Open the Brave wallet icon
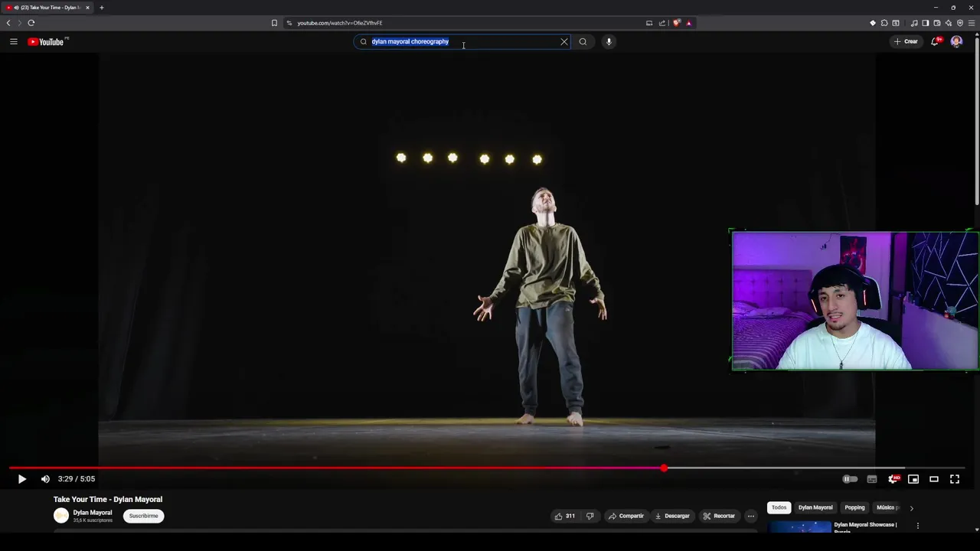 pos(936,23)
